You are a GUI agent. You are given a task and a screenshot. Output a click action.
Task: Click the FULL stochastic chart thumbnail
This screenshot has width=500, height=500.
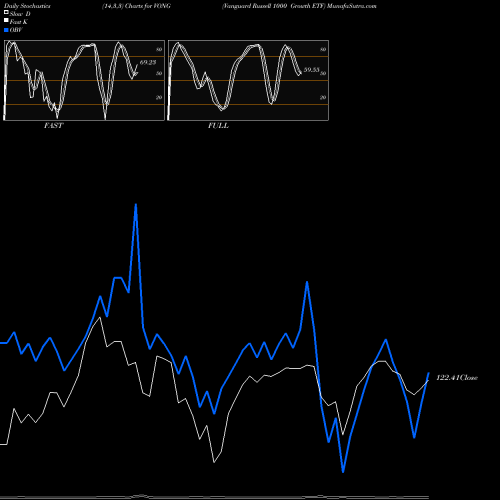248,80
